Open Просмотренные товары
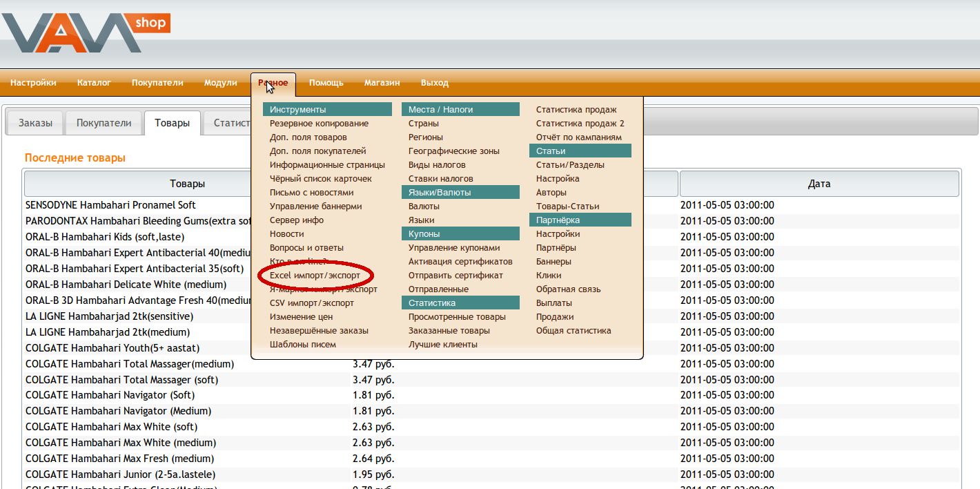980x489 pixels. coord(457,317)
